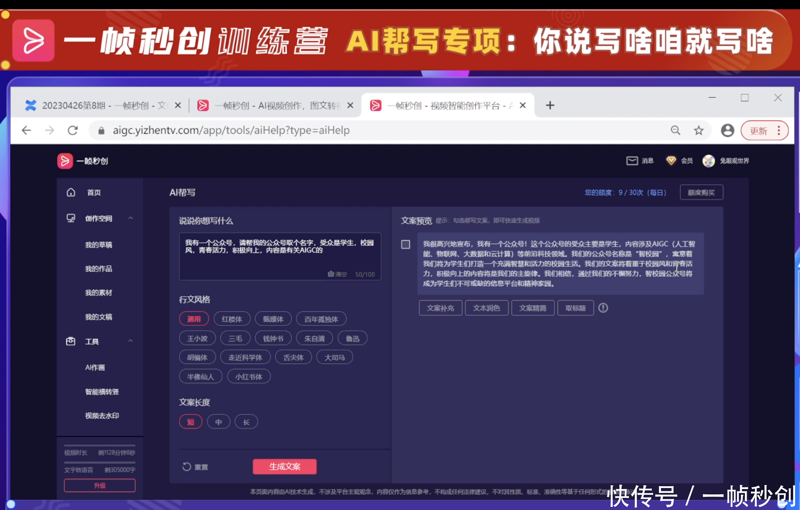Open 我的作品 in the sidebar
Viewport: 800px width, 510px height.
[x=98, y=269]
